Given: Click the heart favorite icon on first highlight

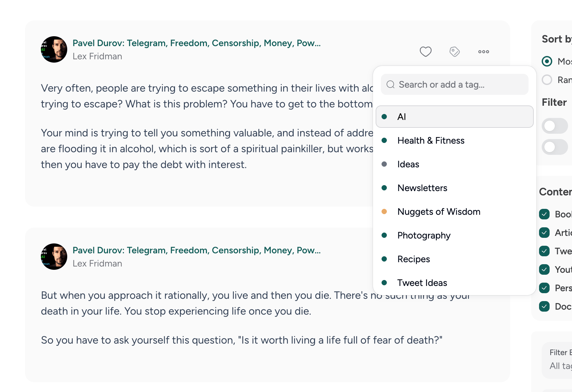Looking at the screenshot, I should [x=425, y=51].
